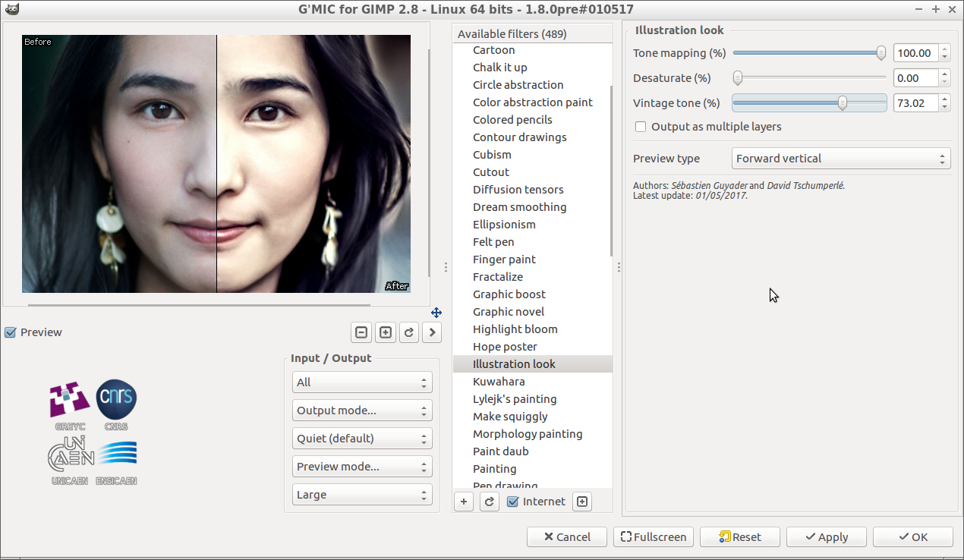Enable Output as multiple layers
The height and width of the screenshot is (560, 964).
click(x=641, y=127)
